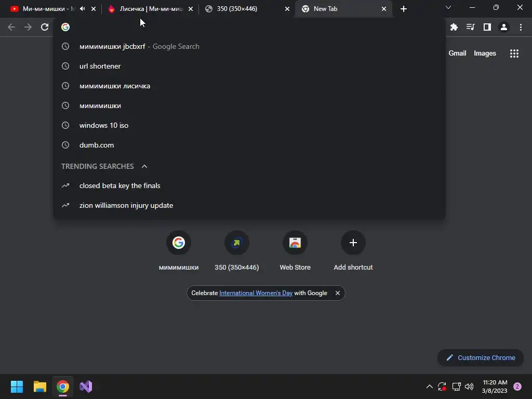Collapse the Trending Searches section
Image resolution: width=532 pixels, height=399 pixels.
click(144, 166)
